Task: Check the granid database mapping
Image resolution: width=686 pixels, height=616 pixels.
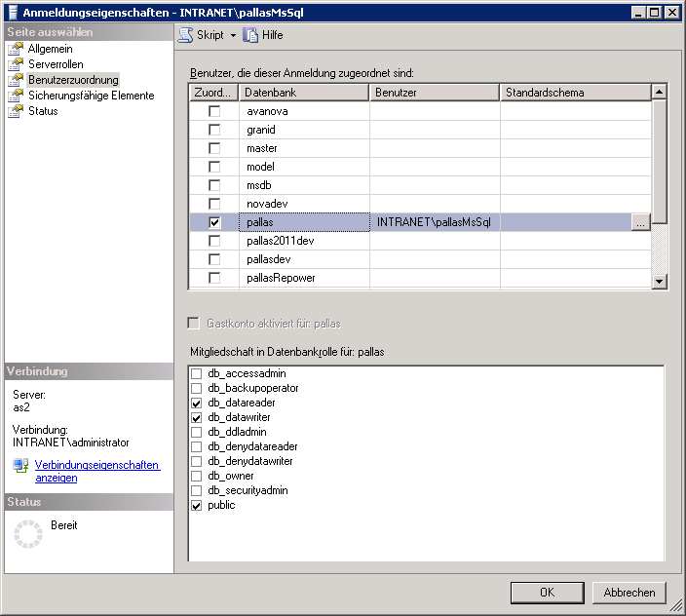Action: pyautogui.click(x=214, y=130)
